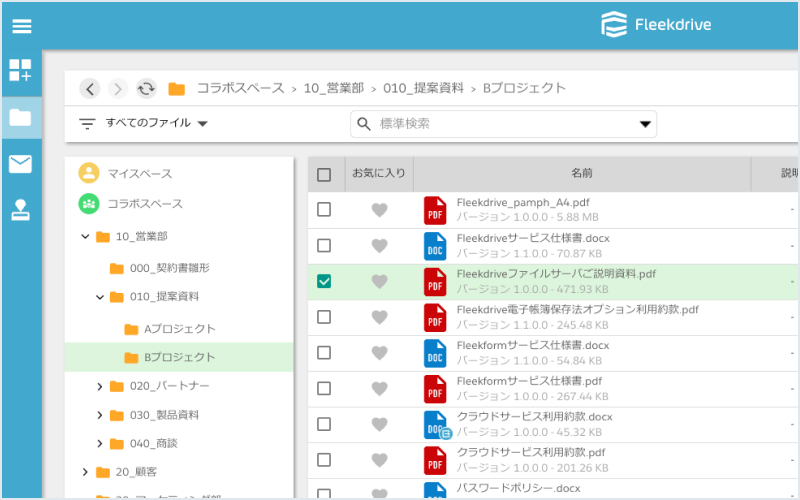Screen dimensions: 800x500
Task: Check Fleekdrive電子帳簿保存法オプション利用約款.pdf checkbox
Action: [324, 317]
